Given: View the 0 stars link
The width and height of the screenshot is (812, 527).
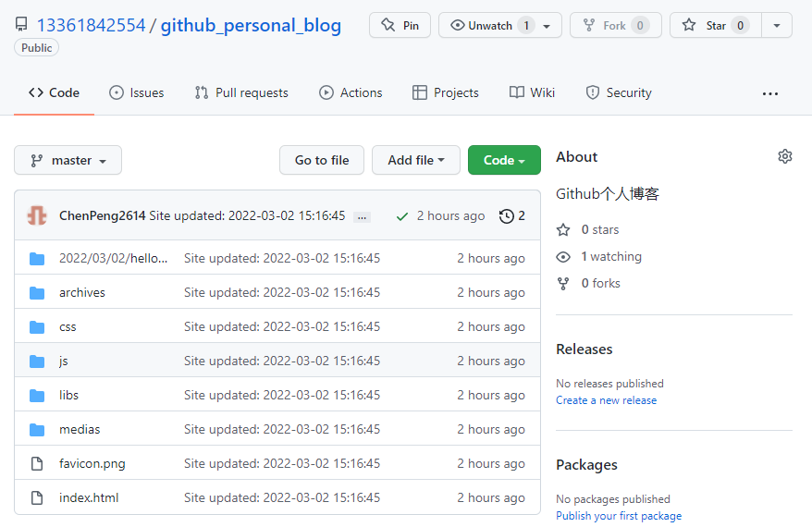Looking at the screenshot, I should coord(599,229).
